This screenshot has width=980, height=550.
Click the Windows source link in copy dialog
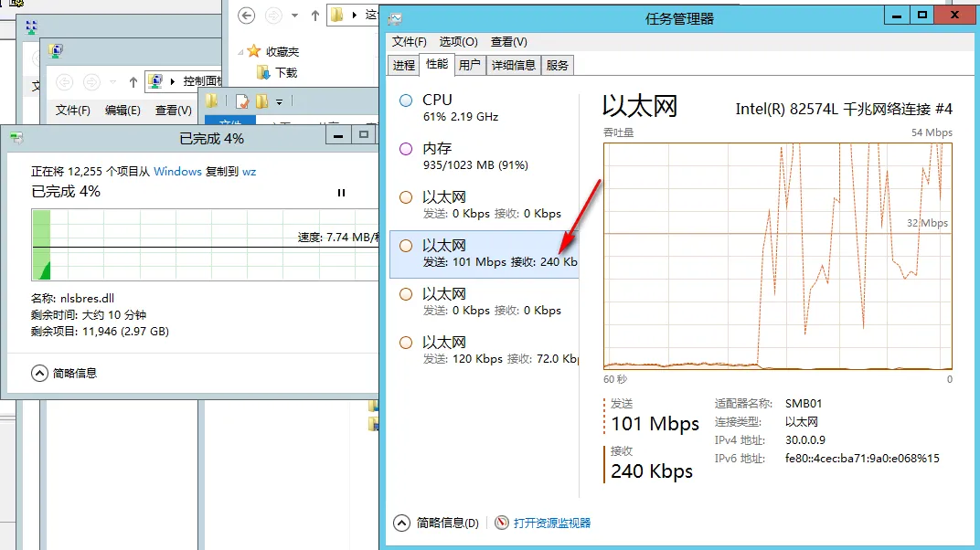(x=177, y=171)
